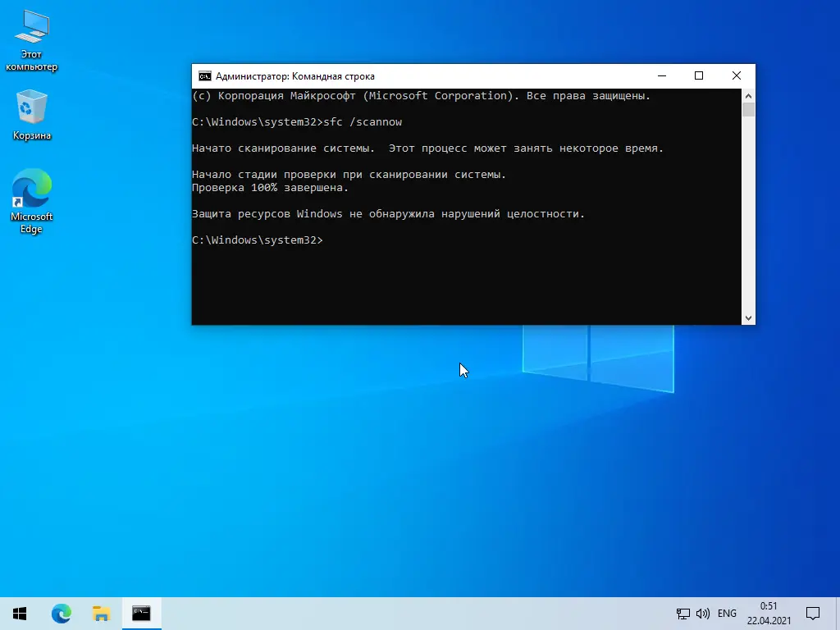
Task: Launch Microsoft Edge from the taskbar
Action: (61, 614)
